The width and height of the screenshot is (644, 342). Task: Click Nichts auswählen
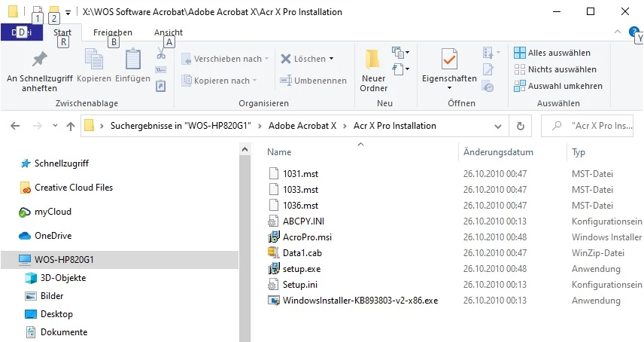[555, 69]
